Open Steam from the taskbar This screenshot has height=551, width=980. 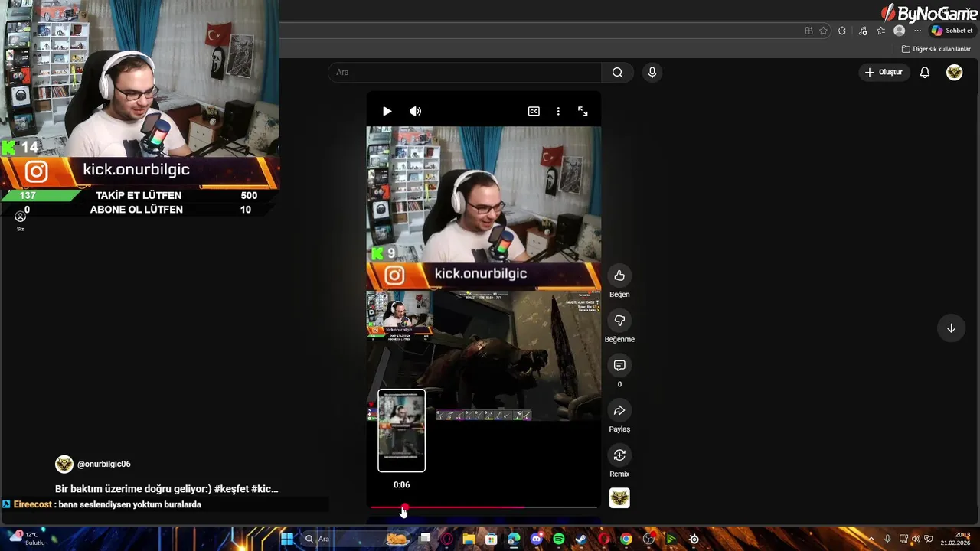click(581, 539)
